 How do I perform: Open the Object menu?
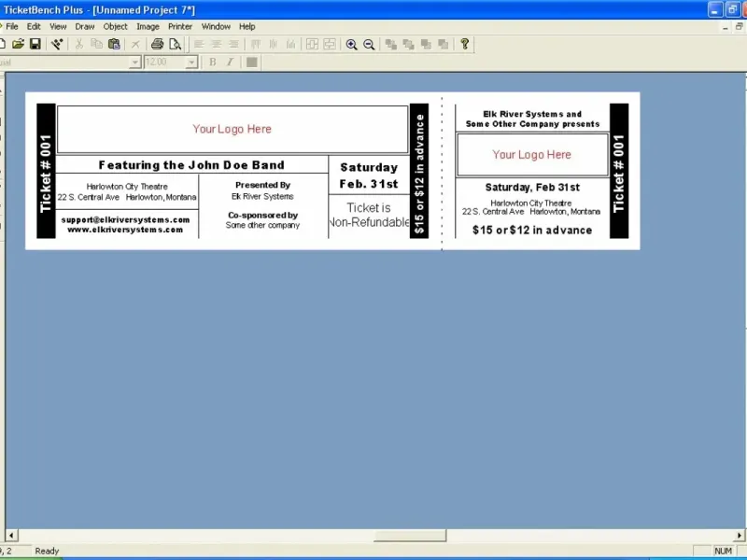[x=115, y=27]
